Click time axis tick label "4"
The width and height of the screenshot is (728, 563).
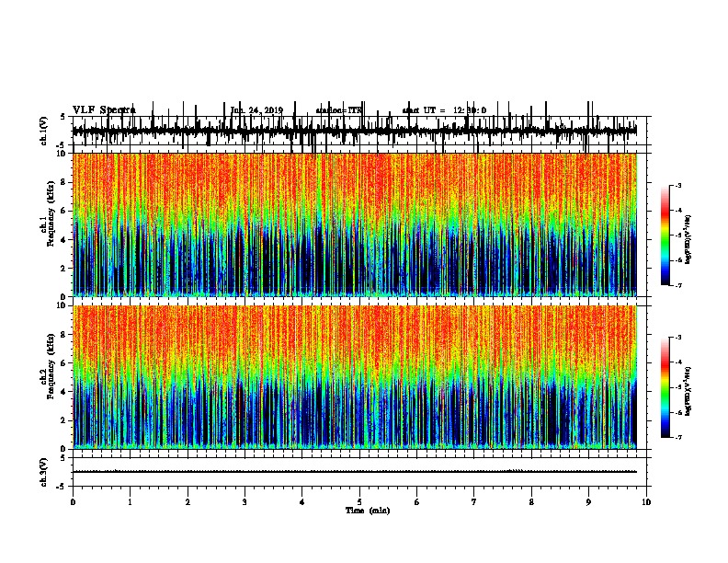point(302,502)
